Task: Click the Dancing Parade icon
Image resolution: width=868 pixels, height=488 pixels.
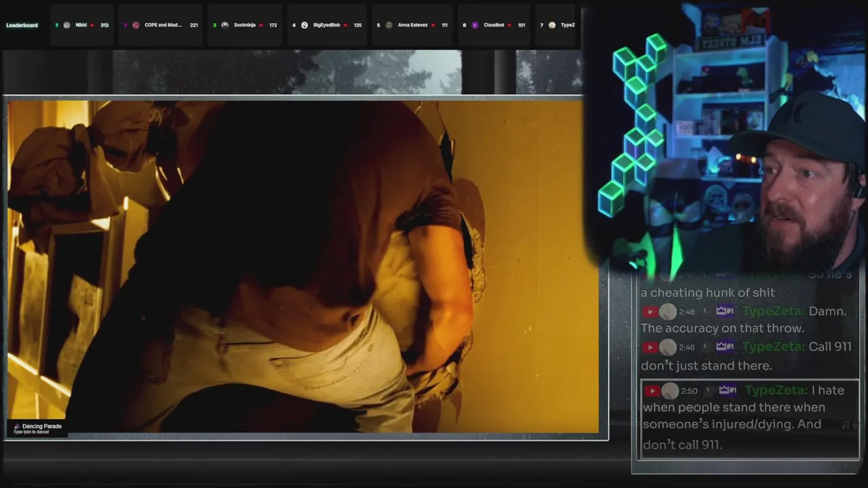Action: [x=17, y=426]
